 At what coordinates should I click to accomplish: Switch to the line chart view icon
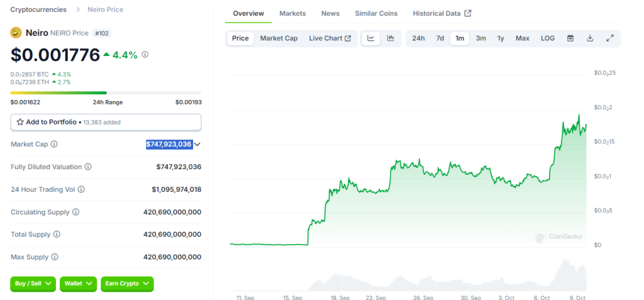[371, 38]
